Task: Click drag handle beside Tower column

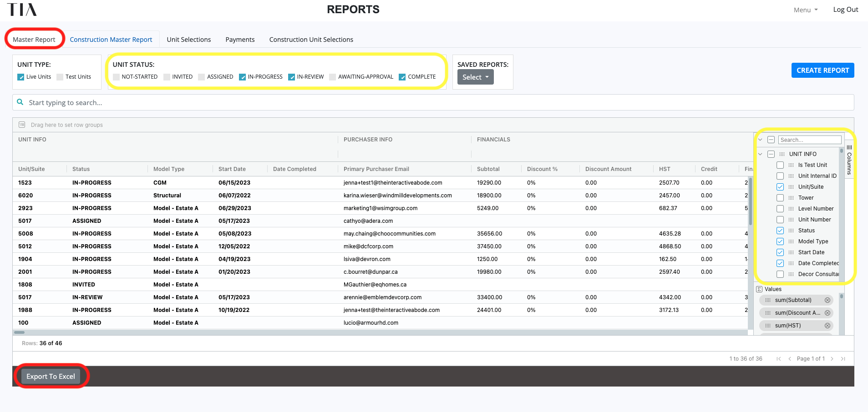Action: click(x=791, y=198)
